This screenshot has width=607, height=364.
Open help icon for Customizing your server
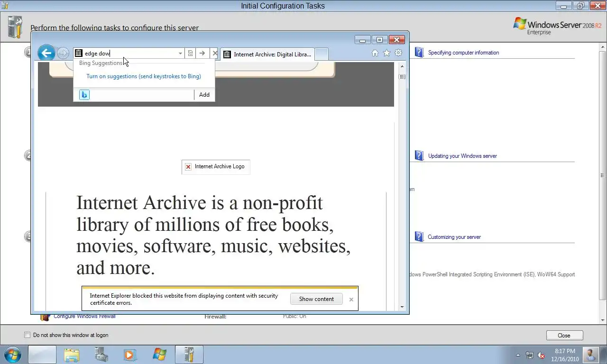(419, 237)
